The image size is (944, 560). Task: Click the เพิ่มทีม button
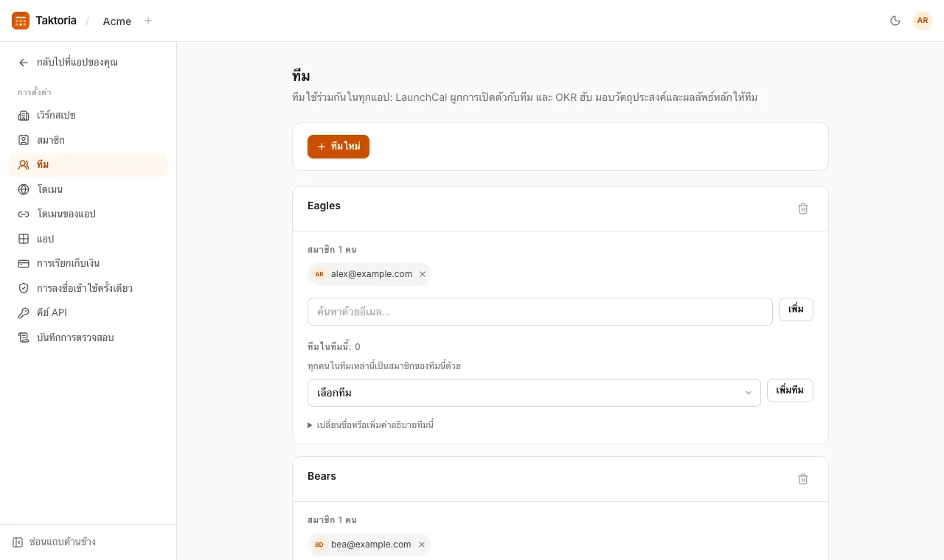(790, 391)
